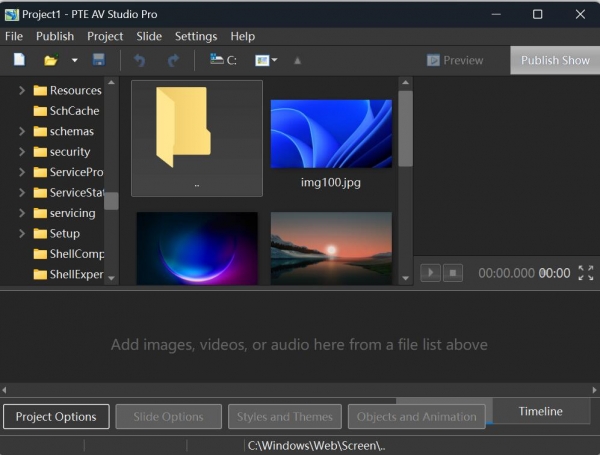Click the PTE AV Studio app icon in title bar
This screenshot has height=455, width=600.
11,15
